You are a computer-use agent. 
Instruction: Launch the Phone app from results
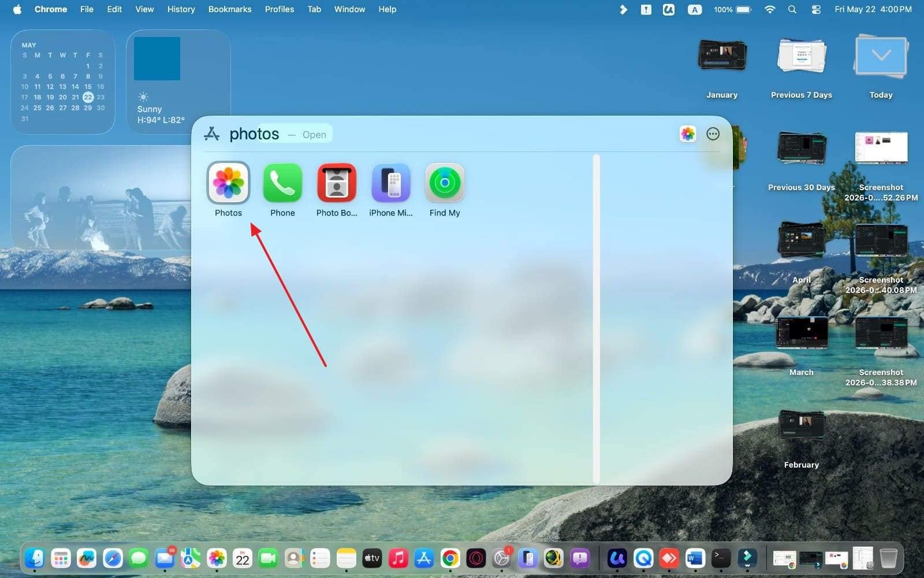(x=282, y=183)
